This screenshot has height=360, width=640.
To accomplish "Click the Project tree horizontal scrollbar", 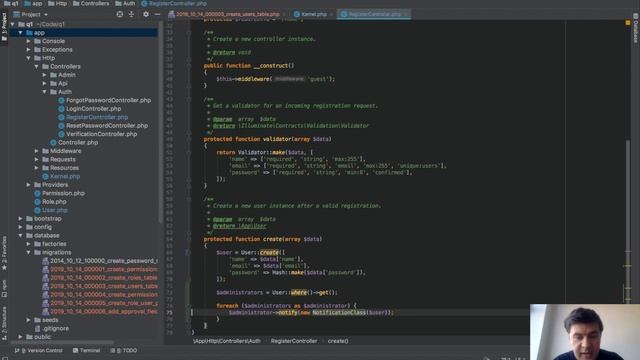I will (x=61, y=342).
